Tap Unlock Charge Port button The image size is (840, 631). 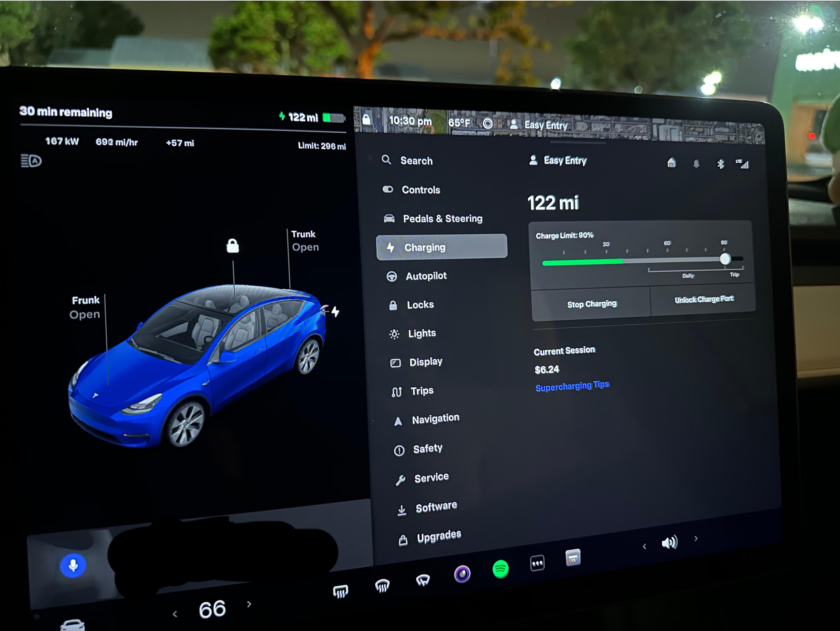pos(704,299)
